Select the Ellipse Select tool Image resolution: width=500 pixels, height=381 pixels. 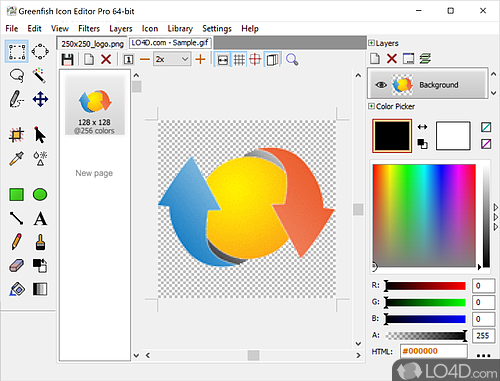click(x=40, y=52)
